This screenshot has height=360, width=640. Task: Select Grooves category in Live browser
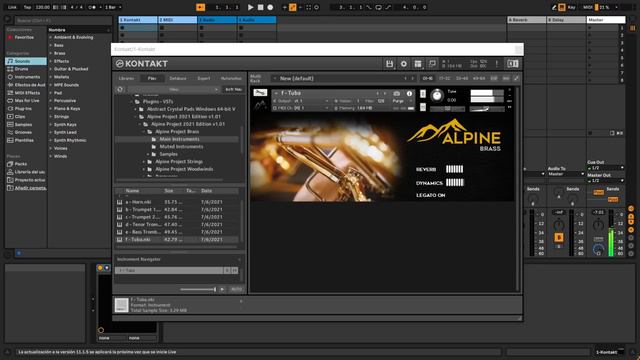coord(26,132)
